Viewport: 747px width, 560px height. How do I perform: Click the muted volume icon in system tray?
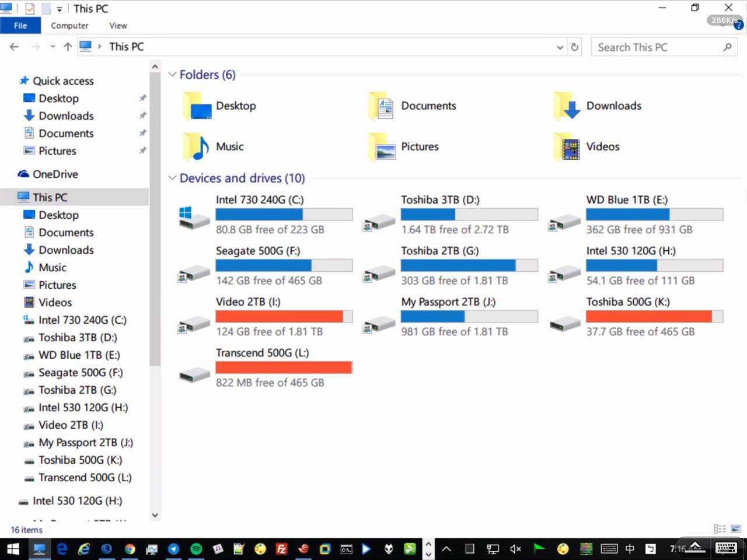point(515,549)
